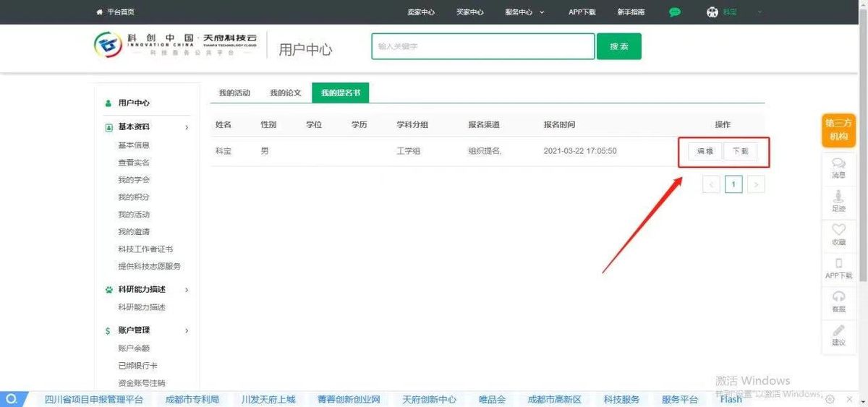Collapse the 基本资料 sidebar section

point(187,127)
